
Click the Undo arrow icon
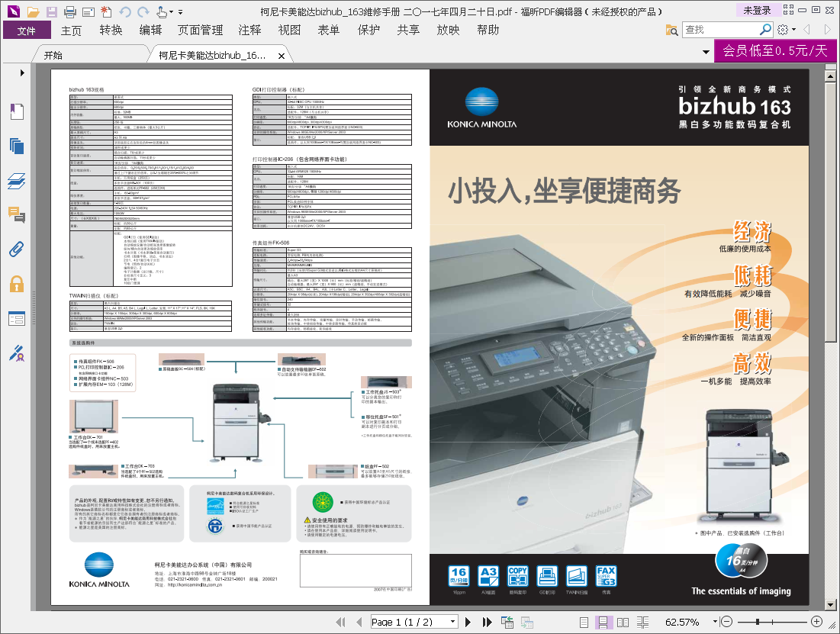click(x=125, y=11)
